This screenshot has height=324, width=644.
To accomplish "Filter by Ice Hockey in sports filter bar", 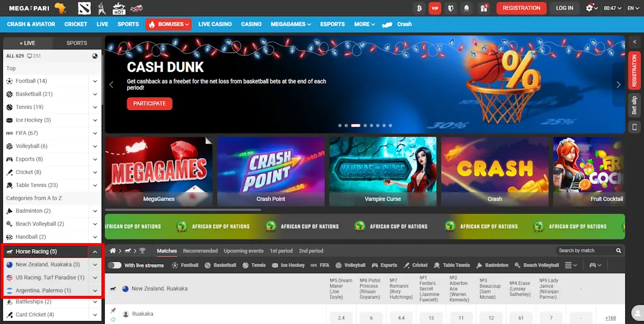I will [288, 265].
